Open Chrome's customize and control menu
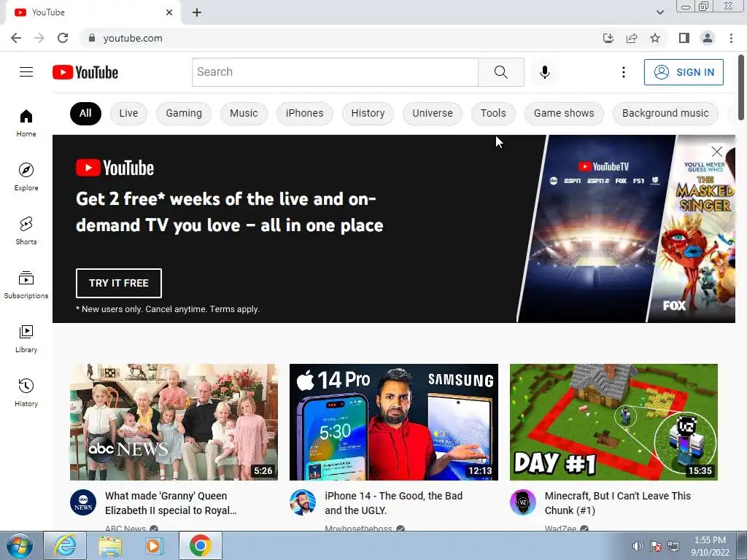The height and width of the screenshot is (560, 747). pyautogui.click(x=731, y=38)
